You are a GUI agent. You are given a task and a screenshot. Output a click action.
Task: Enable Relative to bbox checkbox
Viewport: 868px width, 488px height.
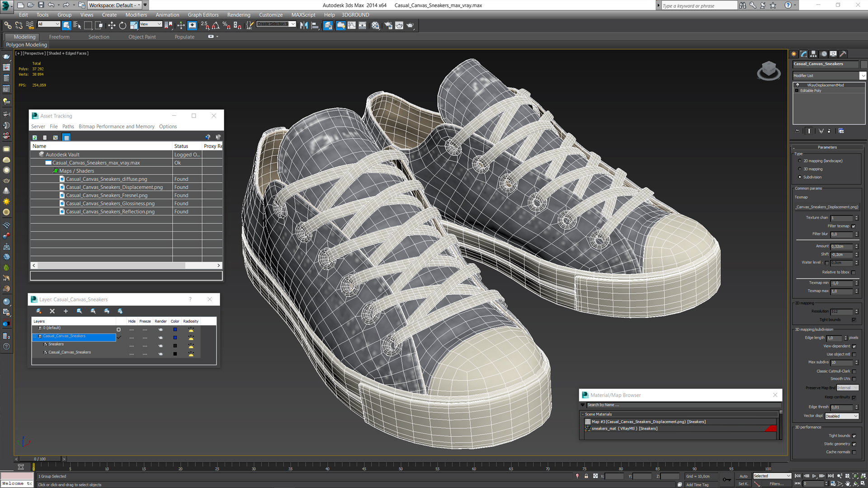[854, 272]
